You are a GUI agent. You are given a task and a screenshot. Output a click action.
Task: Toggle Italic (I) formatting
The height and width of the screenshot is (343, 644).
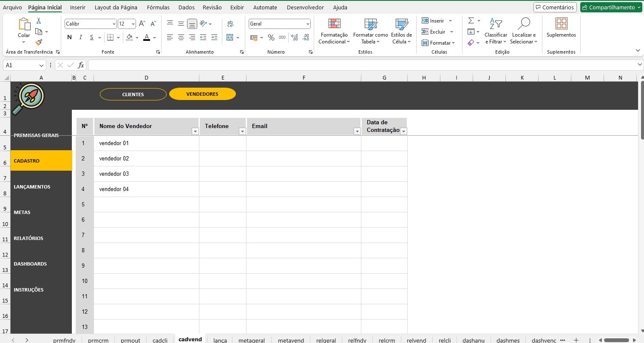click(80, 37)
